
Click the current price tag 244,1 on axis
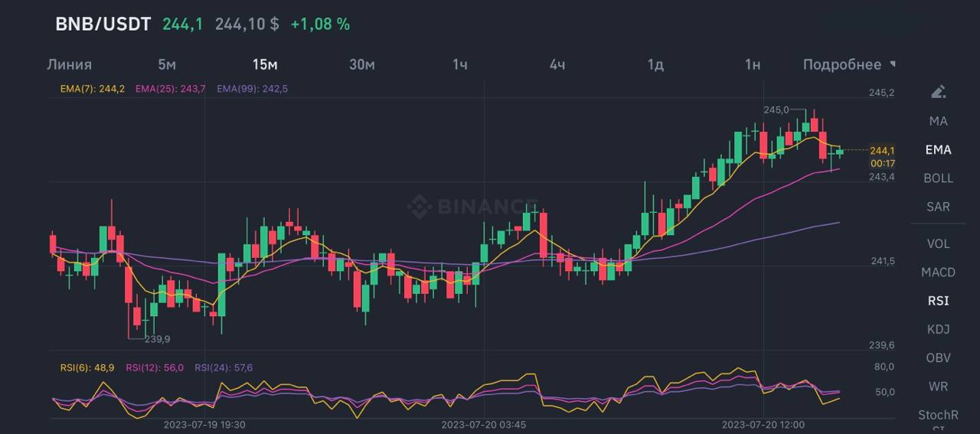pyautogui.click(x=882, y=150)
